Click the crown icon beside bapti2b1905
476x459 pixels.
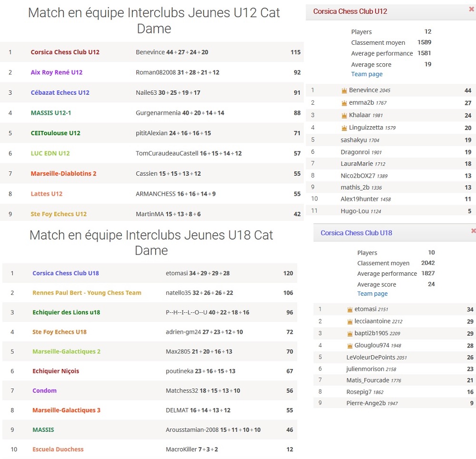(x=350, y=334)
